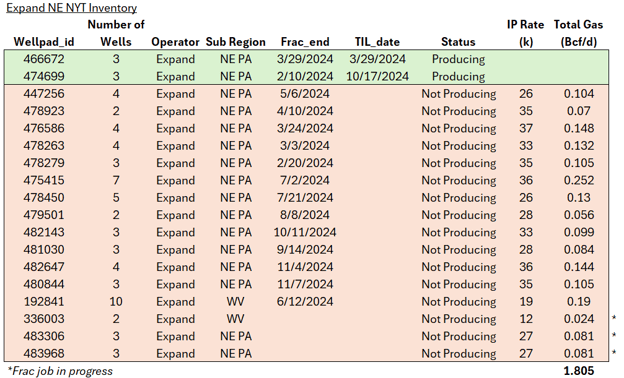The image size is (624, 378).
Task: Select the WV sub region cell for 192841
Action: pos(235,302)
